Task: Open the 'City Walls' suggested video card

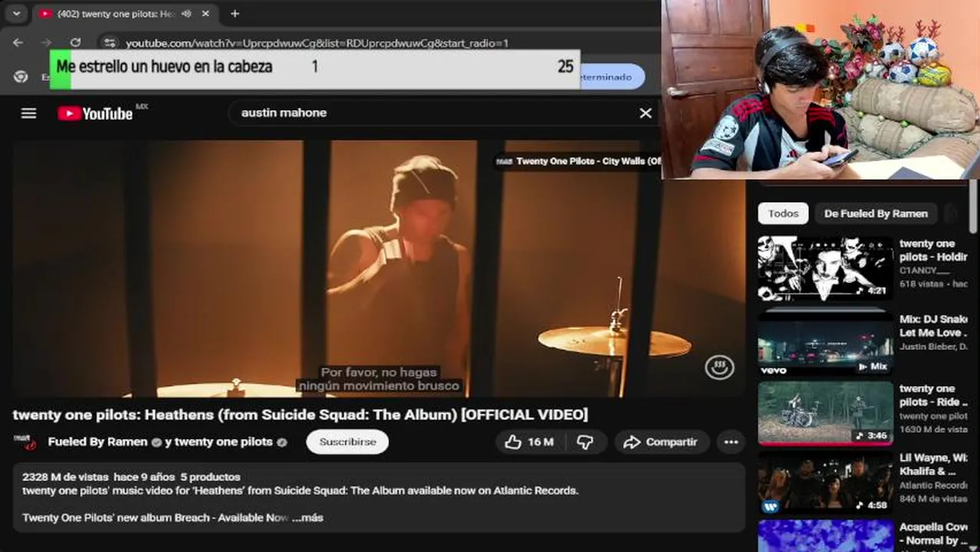Action: 578,161
